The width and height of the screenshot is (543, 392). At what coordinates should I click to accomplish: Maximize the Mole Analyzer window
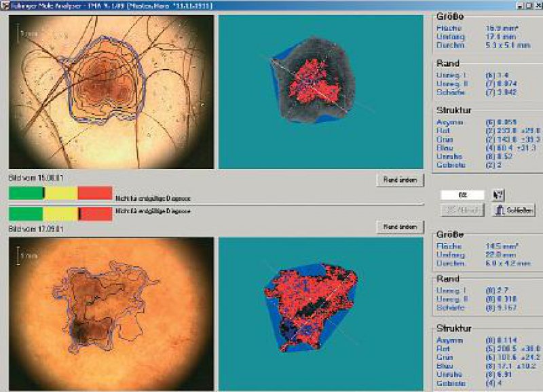click(x=529, y=5)
